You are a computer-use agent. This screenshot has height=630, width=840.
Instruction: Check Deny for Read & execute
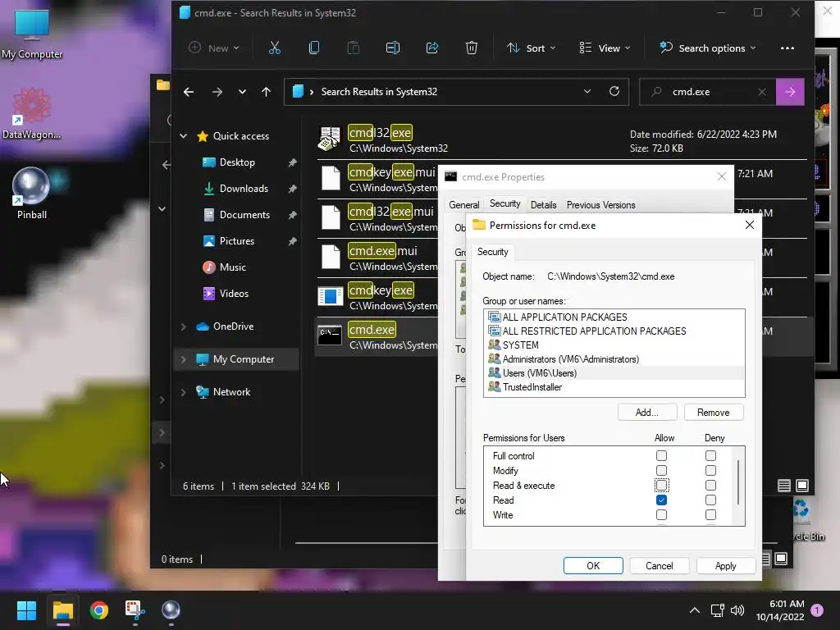(x=710, y=486)
